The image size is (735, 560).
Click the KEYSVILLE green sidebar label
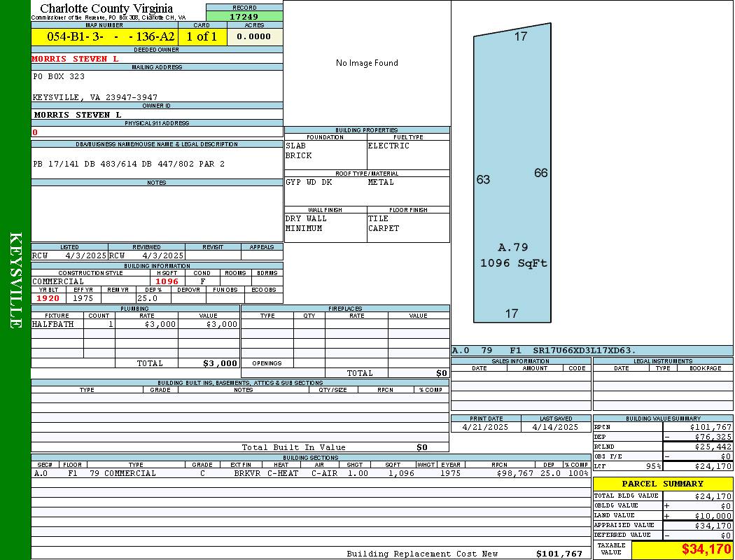click(15, 280)
